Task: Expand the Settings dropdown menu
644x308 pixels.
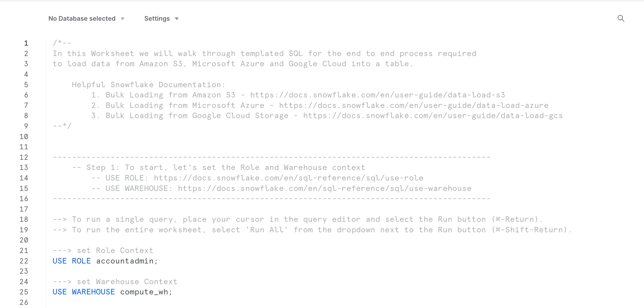Action: point(157,19)
